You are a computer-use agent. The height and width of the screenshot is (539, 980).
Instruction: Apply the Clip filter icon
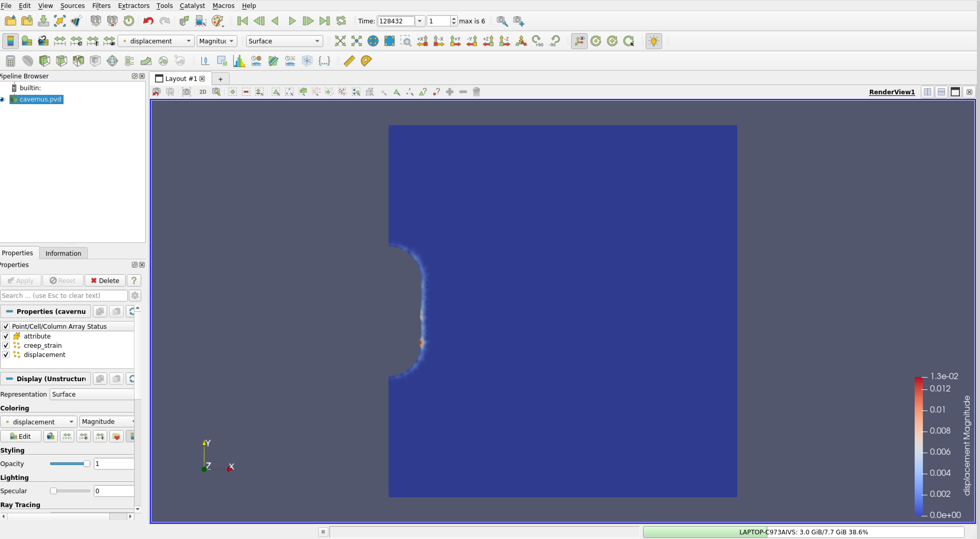44,61
